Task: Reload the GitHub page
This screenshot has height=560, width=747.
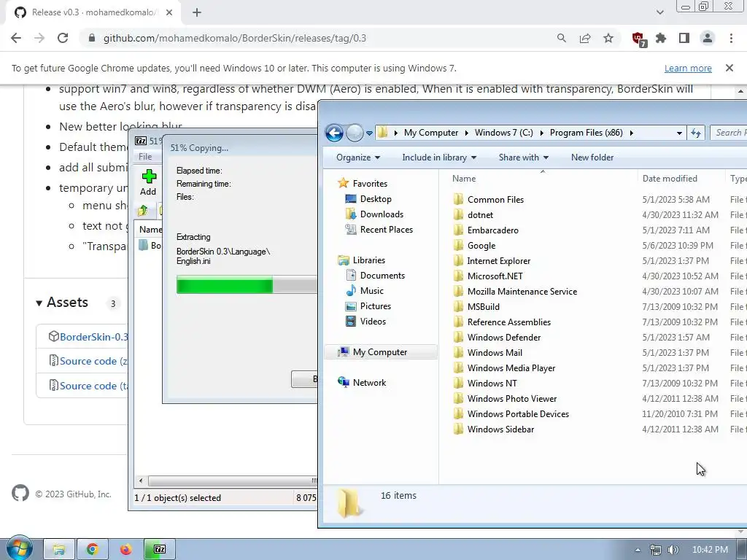Action: (x=63, y=38)
